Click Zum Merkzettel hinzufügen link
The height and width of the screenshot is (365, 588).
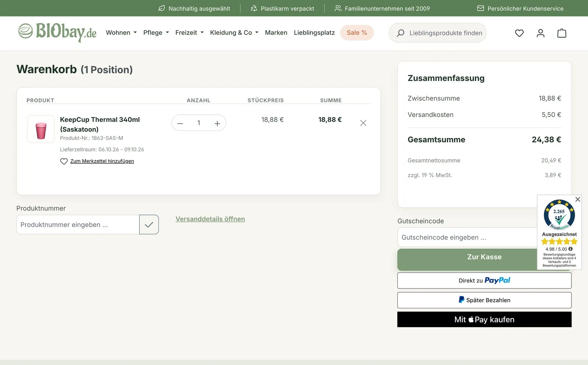(102, 161)
